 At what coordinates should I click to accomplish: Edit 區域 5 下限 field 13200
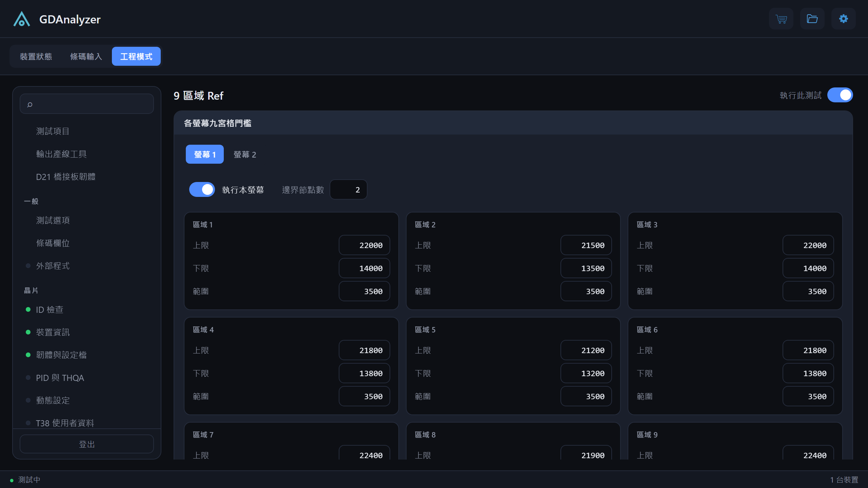(x=586, y=373)
